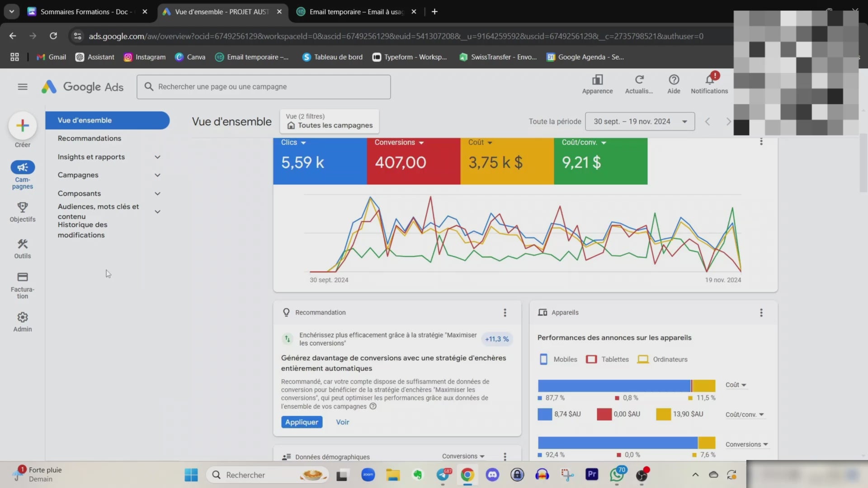Viewport: 868px width, 488px height.
Task: Click the Voir link
Action: 342,422
